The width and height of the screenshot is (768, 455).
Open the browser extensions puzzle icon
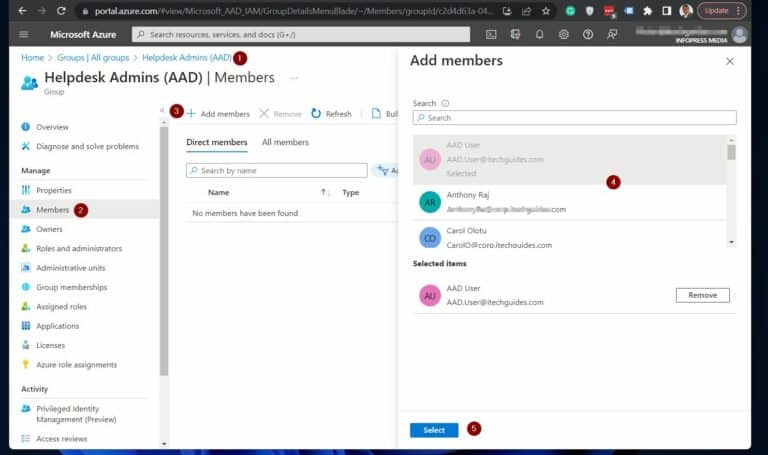[x=648, y=11]
